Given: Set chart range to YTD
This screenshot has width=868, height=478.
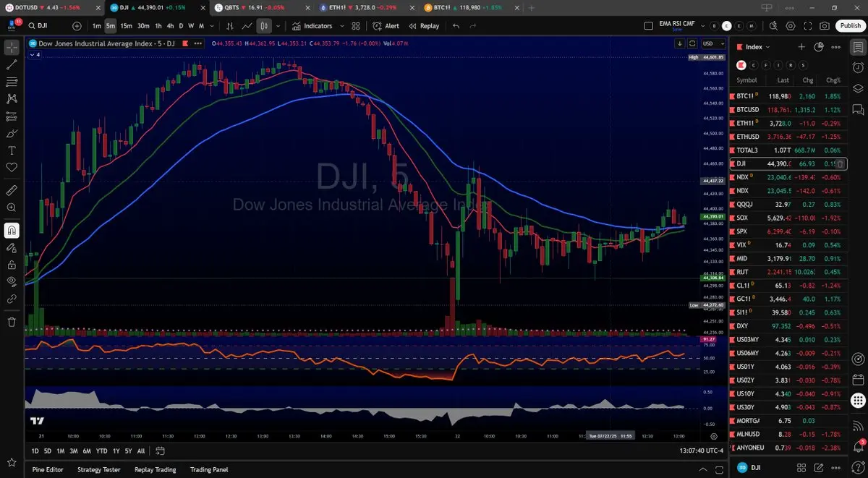Looking at the screenshot, I should click(101, 451).
